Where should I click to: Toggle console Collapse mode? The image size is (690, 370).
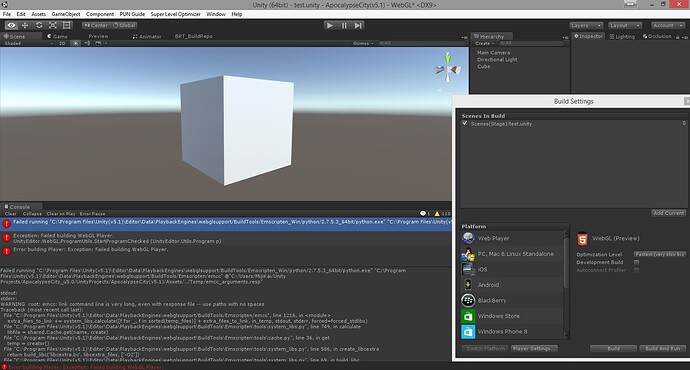point(32,214)
